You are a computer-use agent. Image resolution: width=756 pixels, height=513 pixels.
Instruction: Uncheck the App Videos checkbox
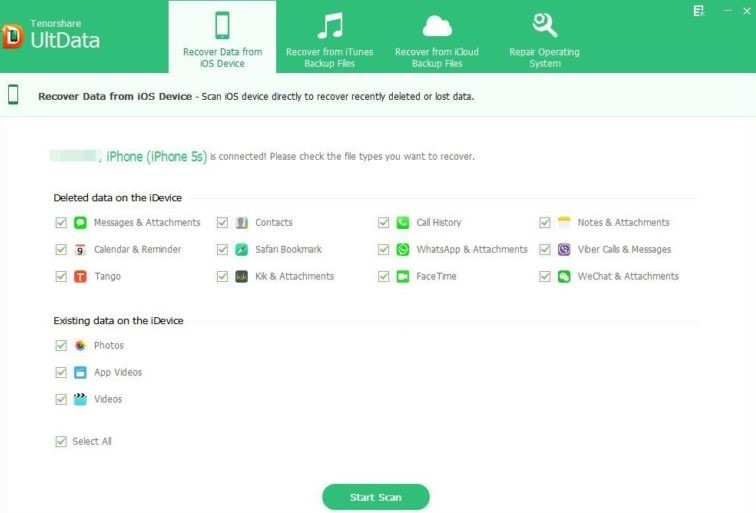pyautogui.click(x=61, y=373)
